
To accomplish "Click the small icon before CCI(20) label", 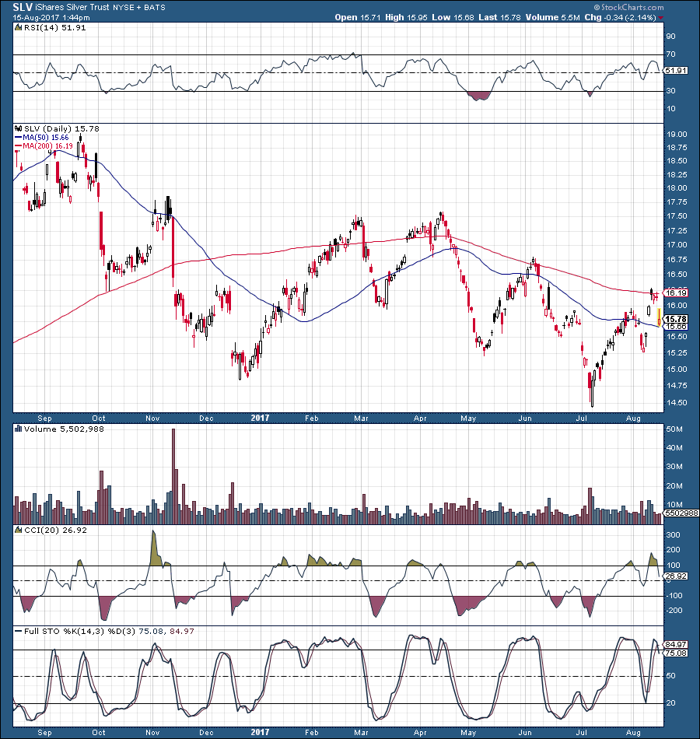I will [19, 530].
